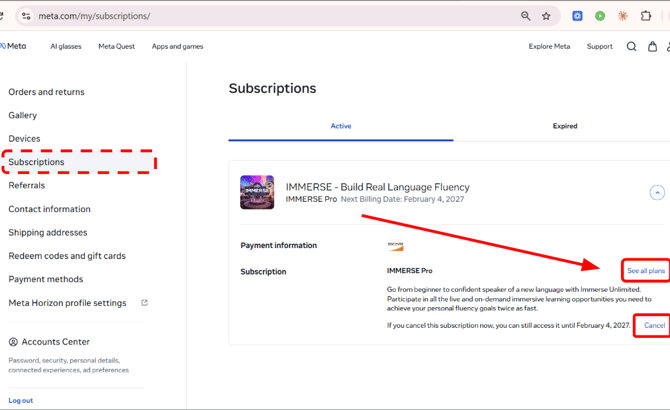The width and height of the screenshot is (670, 410).
Task: Click the blue square browser extension icon
Action: pyautogui.click(x=577, y=16)
